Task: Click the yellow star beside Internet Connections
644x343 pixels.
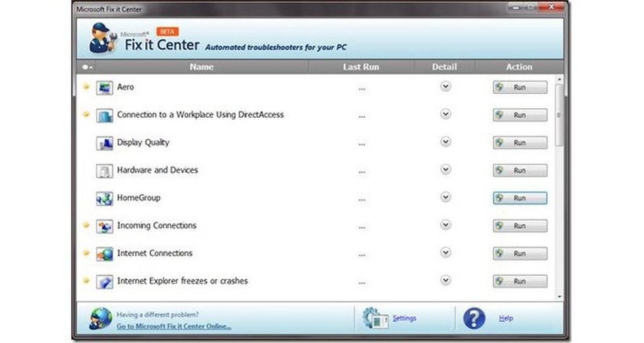Action: click(86, 253)
